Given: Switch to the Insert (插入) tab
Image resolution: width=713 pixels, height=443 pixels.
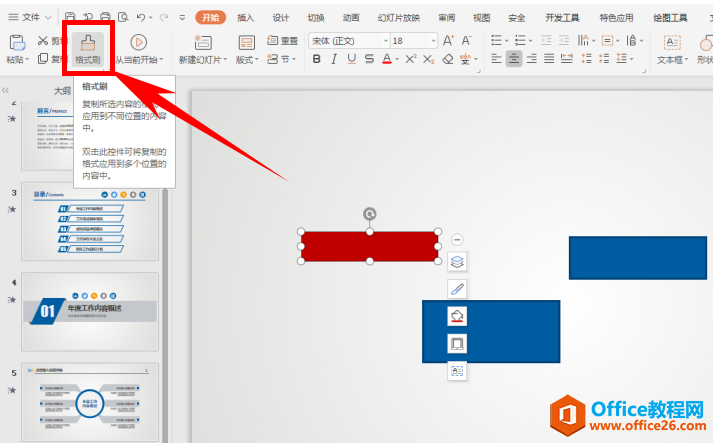Looking at the screenshot, I should (x=246, y=17).
